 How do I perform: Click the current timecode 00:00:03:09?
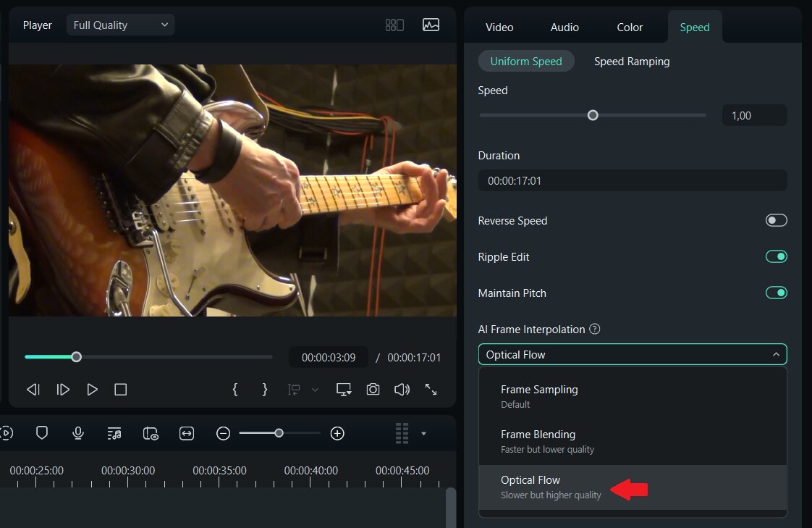pyautogui.click(x=329, y=358)
